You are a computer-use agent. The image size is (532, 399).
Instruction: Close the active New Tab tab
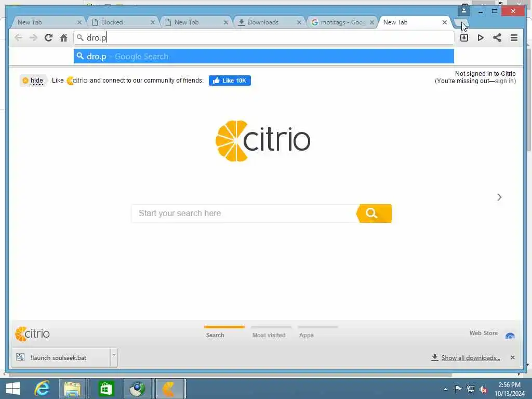point(445,22)
